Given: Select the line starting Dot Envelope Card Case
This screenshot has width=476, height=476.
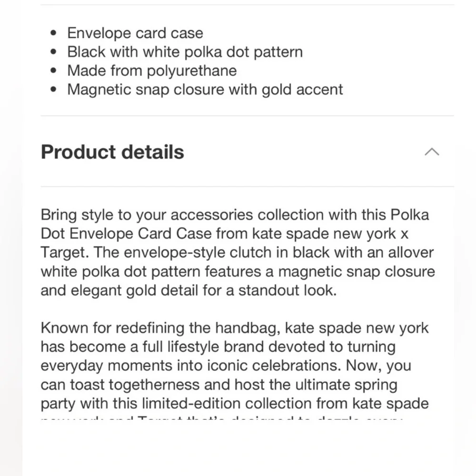Looking at the screenshot, I should tap(224, 234).
